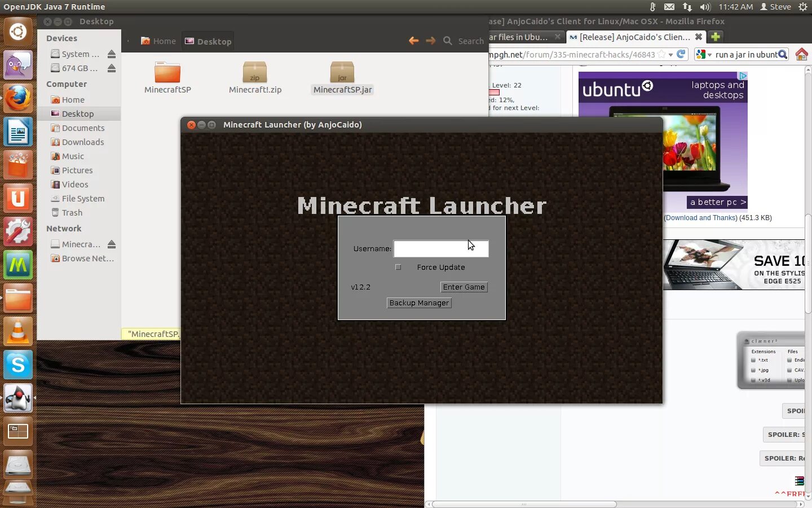
Task: Follow the Download and Thanks link
Action: pyautogui.click(x=701, y=218)
